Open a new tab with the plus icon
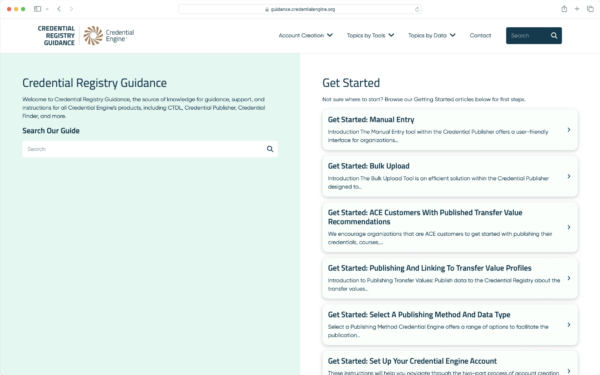 (x=577, y=9)
